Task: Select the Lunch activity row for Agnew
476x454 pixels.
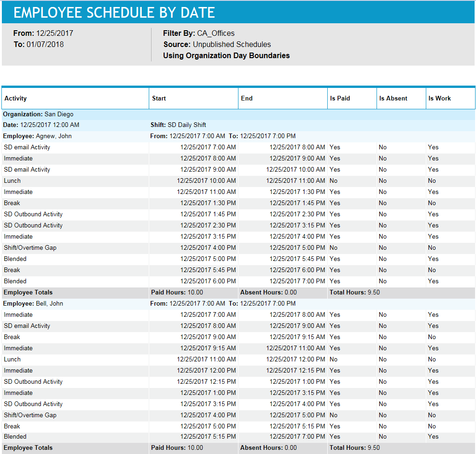Action: 12,180
